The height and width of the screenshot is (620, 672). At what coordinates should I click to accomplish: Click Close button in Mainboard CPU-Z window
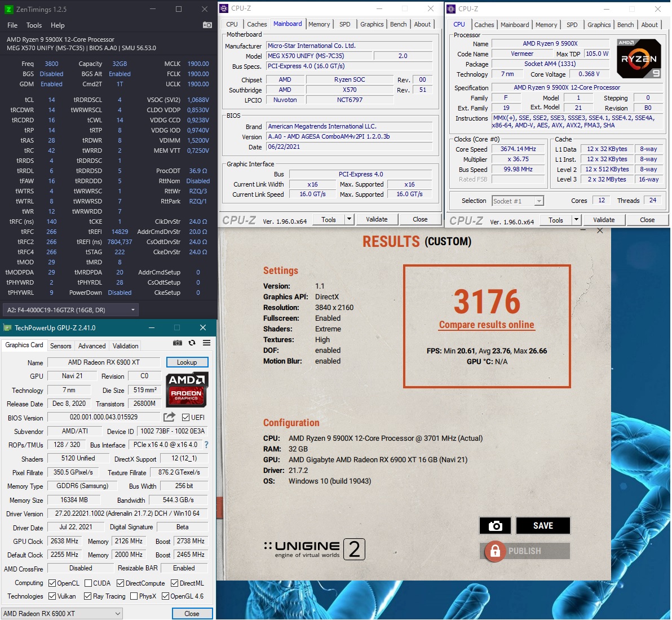(x=420, y=219)
